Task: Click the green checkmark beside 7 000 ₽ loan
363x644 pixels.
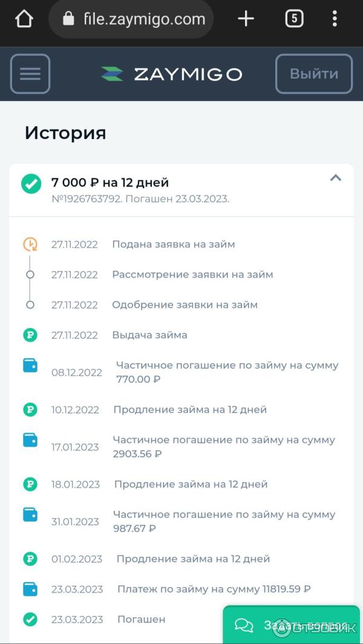Action: click(x=31, y=183)
